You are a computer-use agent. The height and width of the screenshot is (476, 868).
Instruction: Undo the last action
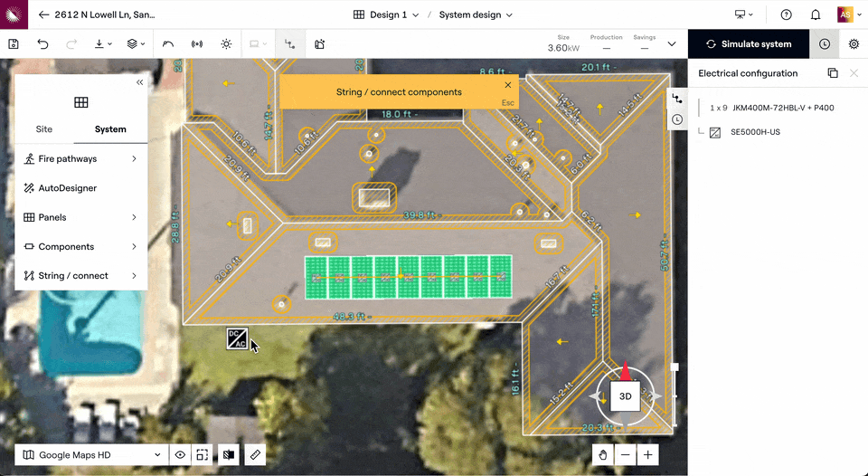tap(42, 43)
